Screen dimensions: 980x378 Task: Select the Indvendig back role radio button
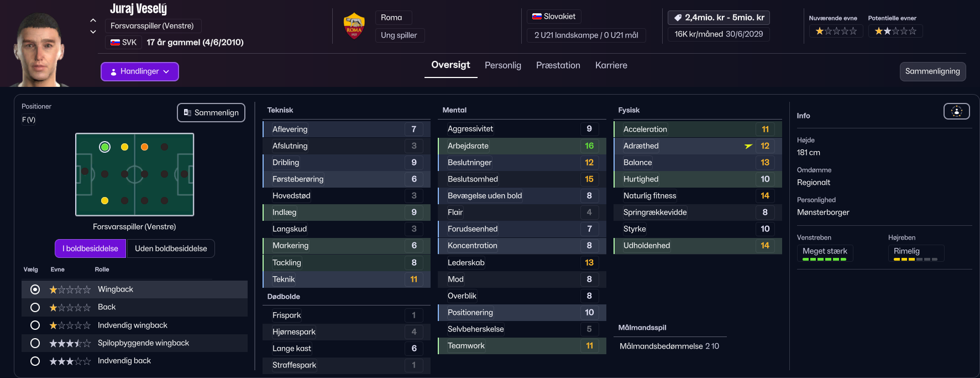pos(35,361)
